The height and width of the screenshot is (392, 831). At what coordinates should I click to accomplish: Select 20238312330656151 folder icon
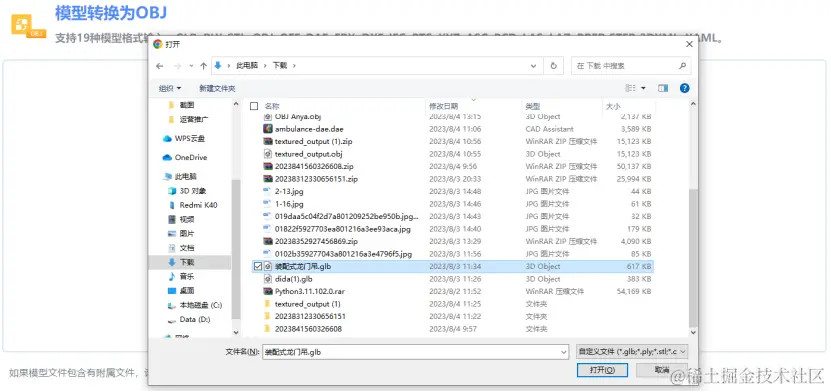(x=268, y=316)
